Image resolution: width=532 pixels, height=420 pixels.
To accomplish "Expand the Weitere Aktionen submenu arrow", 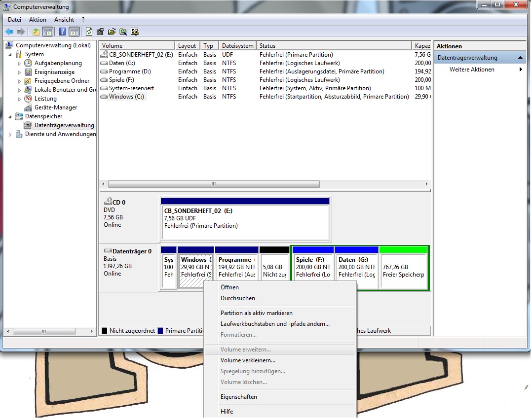I will (521, 70).
